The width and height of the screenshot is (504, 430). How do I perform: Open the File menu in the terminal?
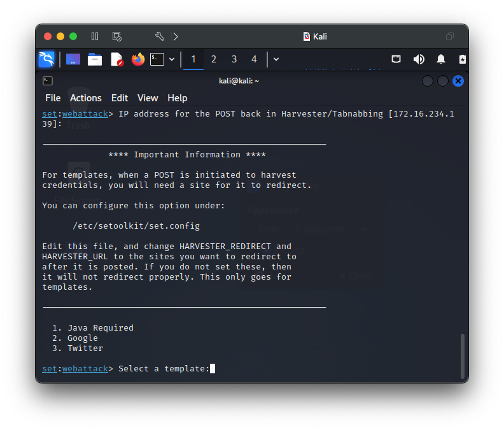click(53, 98)
